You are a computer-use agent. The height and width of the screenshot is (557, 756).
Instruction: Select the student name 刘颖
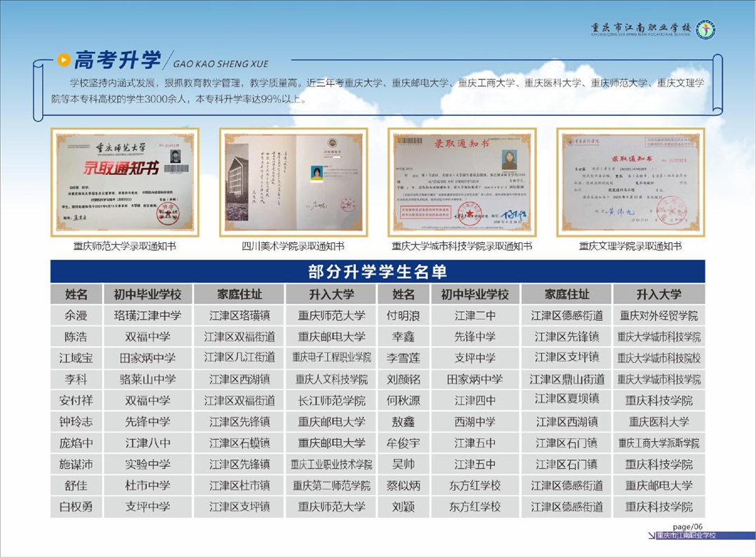(404, 506)
